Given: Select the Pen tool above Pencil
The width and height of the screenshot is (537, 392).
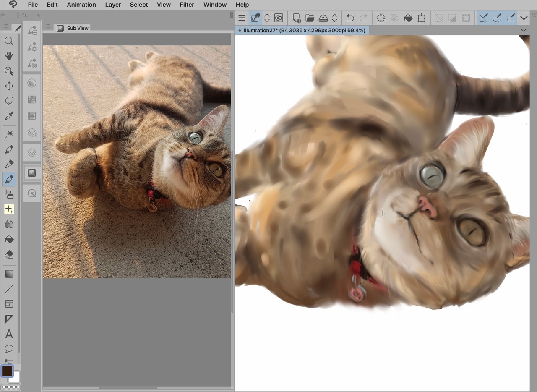Looking at the screenshot, I should click(9, 149).
